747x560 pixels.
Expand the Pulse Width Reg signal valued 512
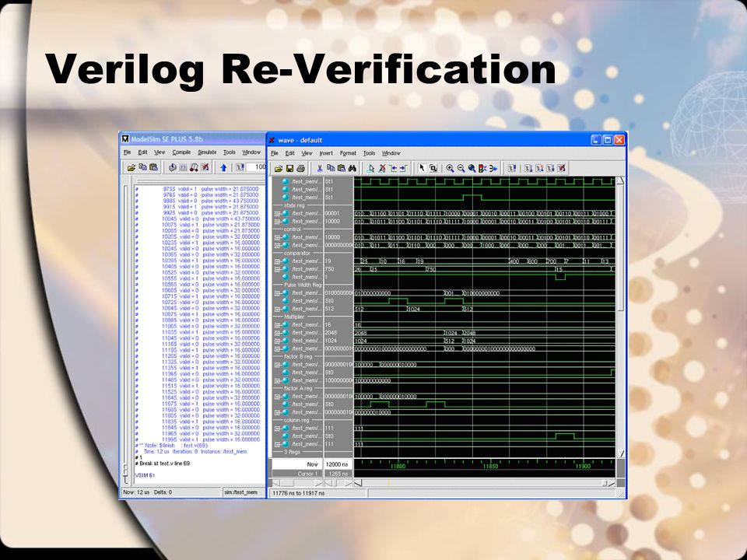pos(277,309)
